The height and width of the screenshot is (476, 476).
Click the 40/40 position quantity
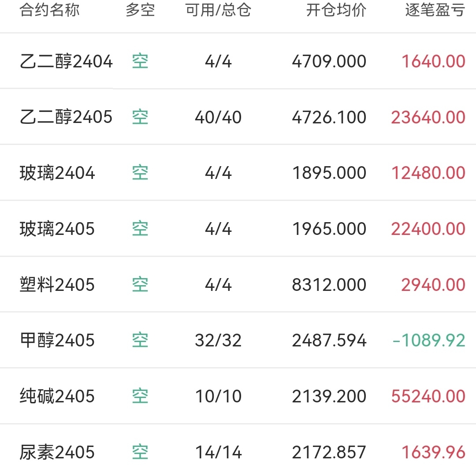(218, 117)
